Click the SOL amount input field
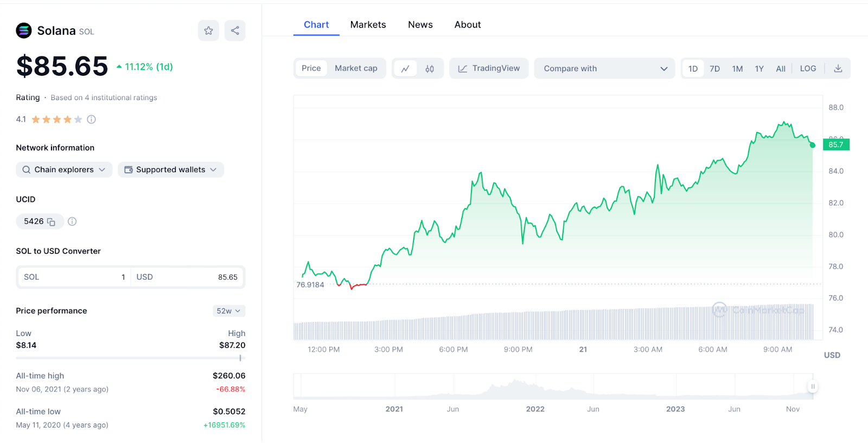Viewport: 868px width, 443px height. [x=74, y=277]
